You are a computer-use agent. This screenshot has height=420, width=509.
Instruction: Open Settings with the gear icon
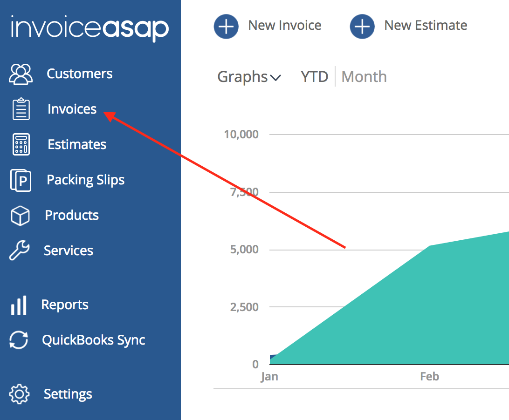[19, 394]
